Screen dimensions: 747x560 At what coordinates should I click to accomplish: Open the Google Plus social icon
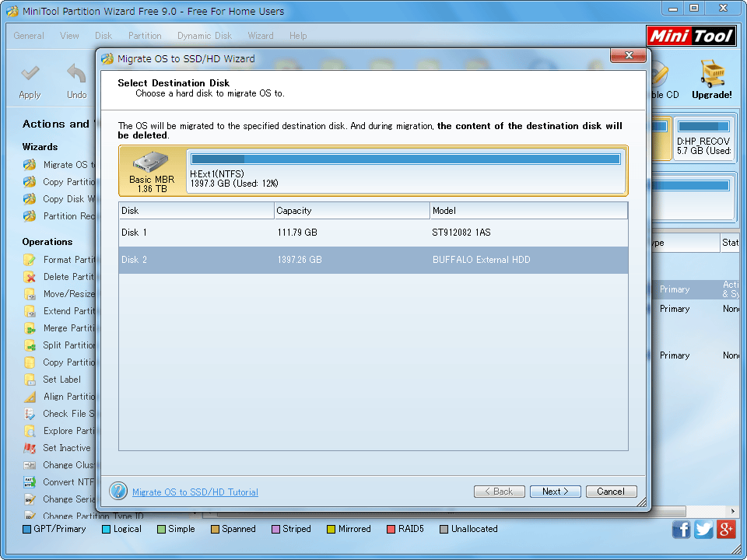727,530
